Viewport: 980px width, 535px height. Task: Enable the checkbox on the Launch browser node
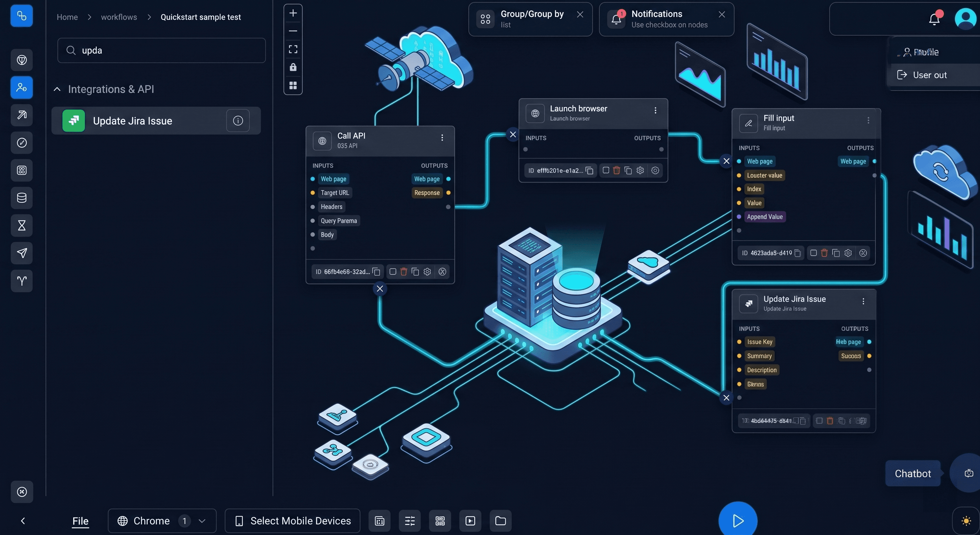[x=605, y=170]
